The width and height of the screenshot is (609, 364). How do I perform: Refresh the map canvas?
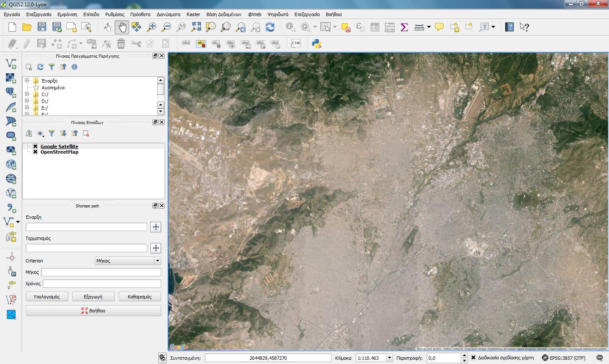[270, 27]
